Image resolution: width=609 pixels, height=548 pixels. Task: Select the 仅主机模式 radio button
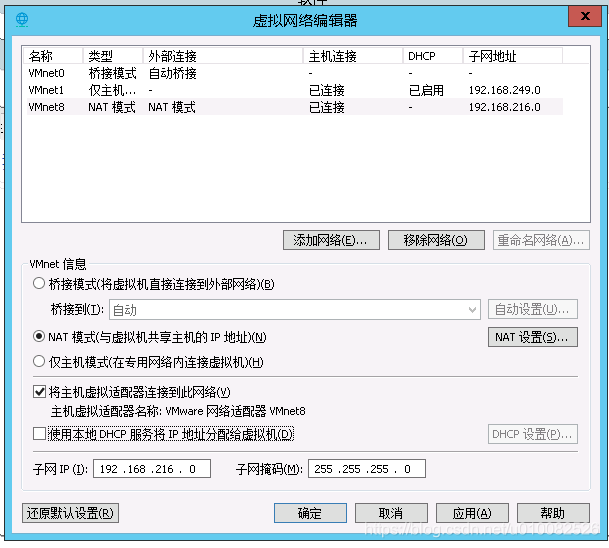(39, 362)
